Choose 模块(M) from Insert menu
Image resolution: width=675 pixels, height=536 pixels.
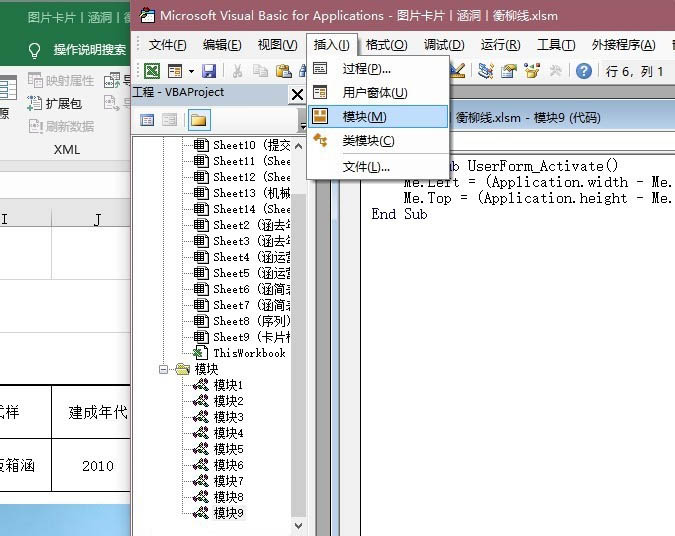click(x=378, y=117)
